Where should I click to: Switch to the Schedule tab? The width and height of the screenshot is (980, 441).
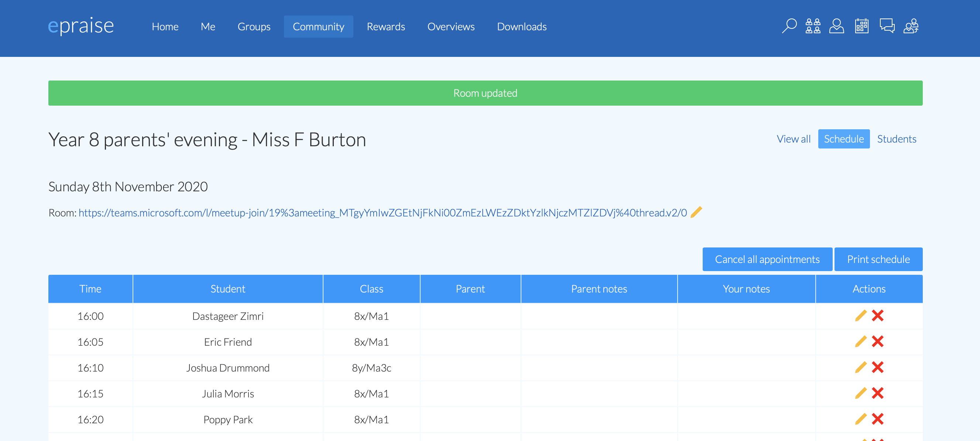[x=843, y=139]
